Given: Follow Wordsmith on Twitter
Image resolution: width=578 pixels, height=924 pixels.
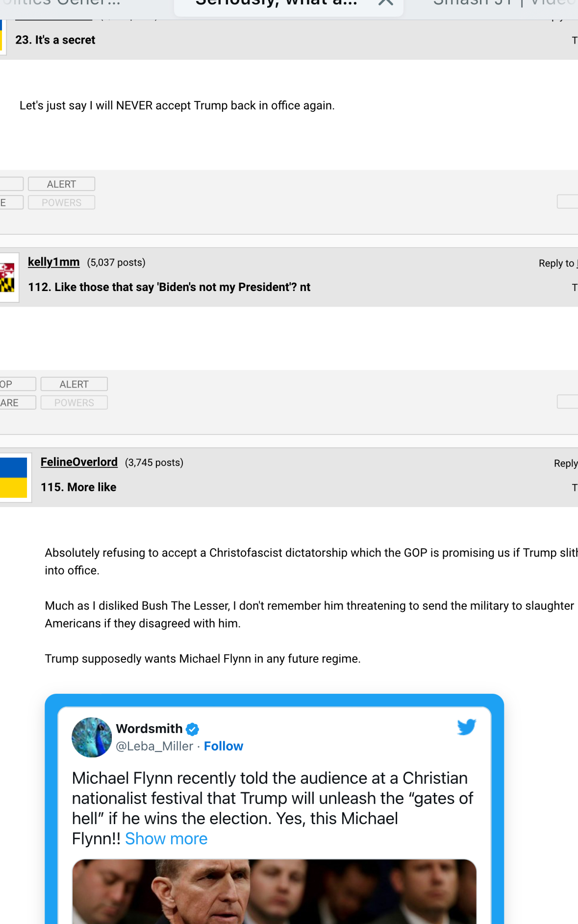Looking at the screenshot, I should [x=224, y=746].
